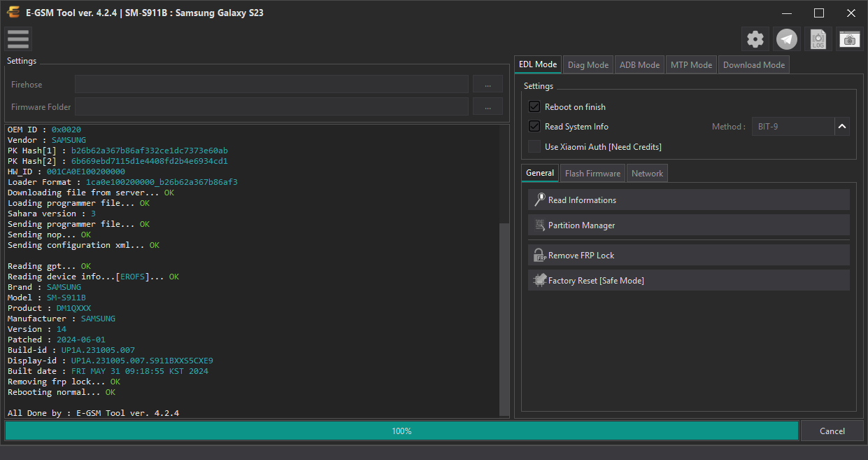Click the 'Patched : 2024-06-01' line
The image size is (868, 460).
pyautogui.click(x=56, y=340)
